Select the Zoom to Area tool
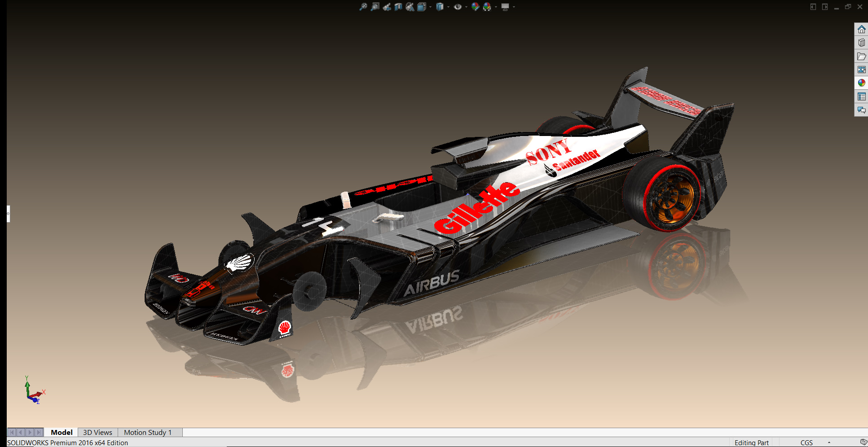The width and height of the screenshot is (868, 447). pos(375,7)
